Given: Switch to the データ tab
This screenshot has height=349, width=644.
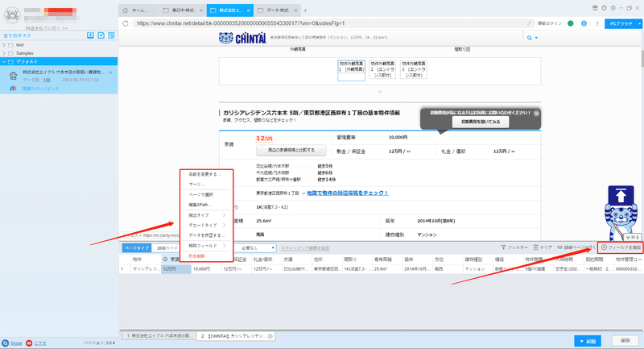Looking at the screenshot, I should pos(277,10).
